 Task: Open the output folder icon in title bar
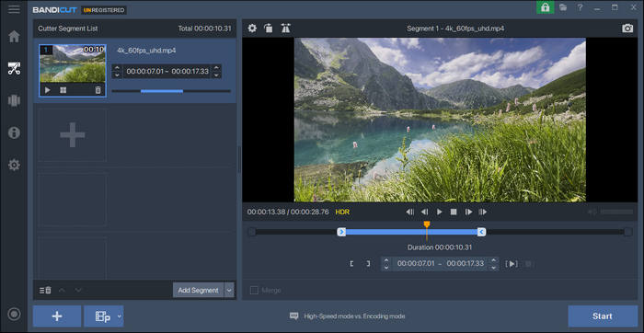tap(563, 7)
